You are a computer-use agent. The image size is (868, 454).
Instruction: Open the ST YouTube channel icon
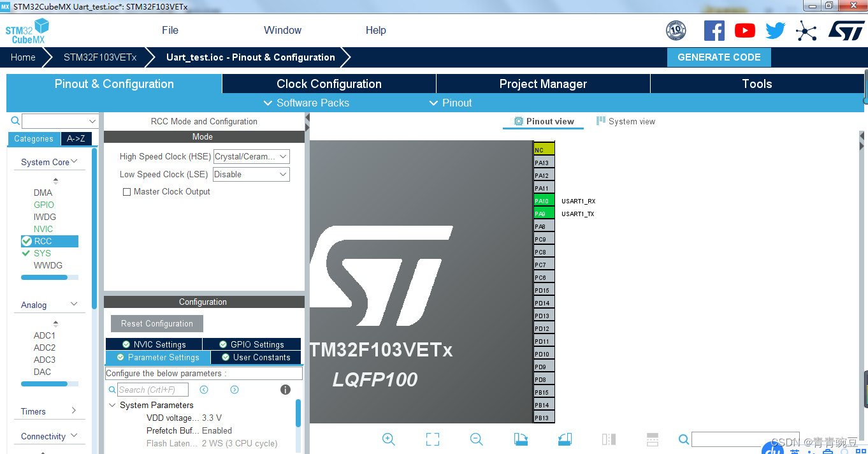point(744,31)
